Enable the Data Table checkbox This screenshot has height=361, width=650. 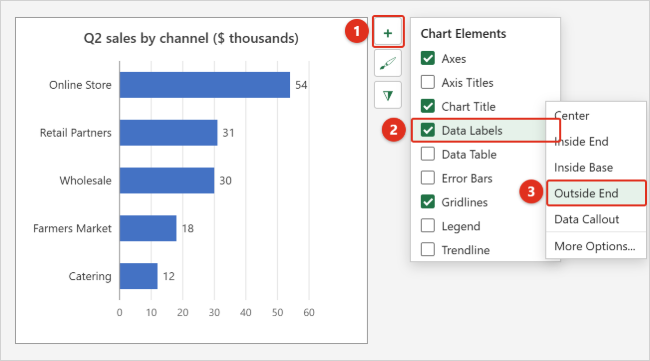pos(428,154)
